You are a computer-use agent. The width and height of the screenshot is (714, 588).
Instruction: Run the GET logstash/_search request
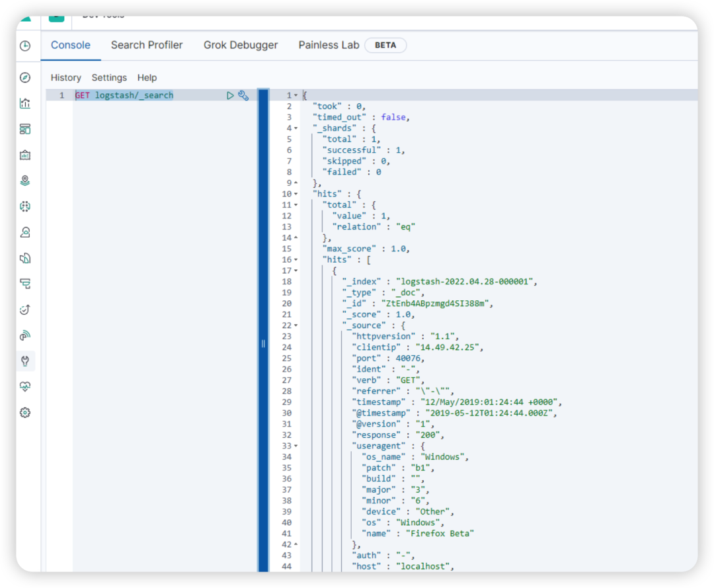coord(230,95)
